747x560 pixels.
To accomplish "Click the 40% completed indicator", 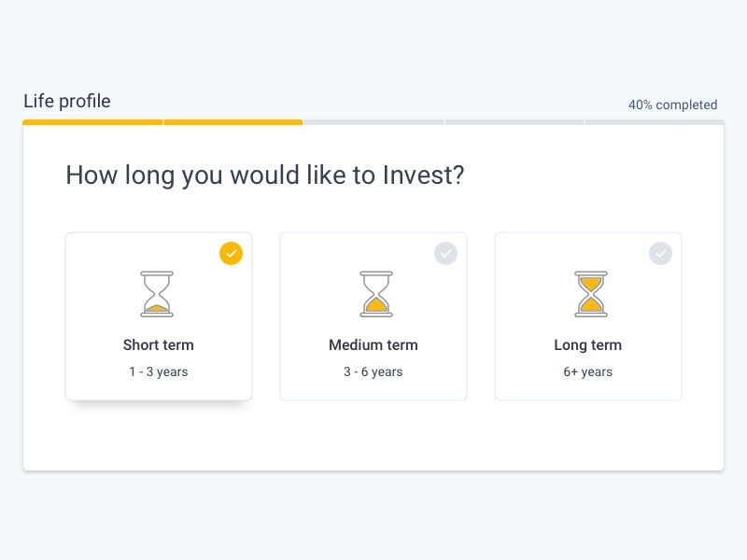I will click(672, 105).
